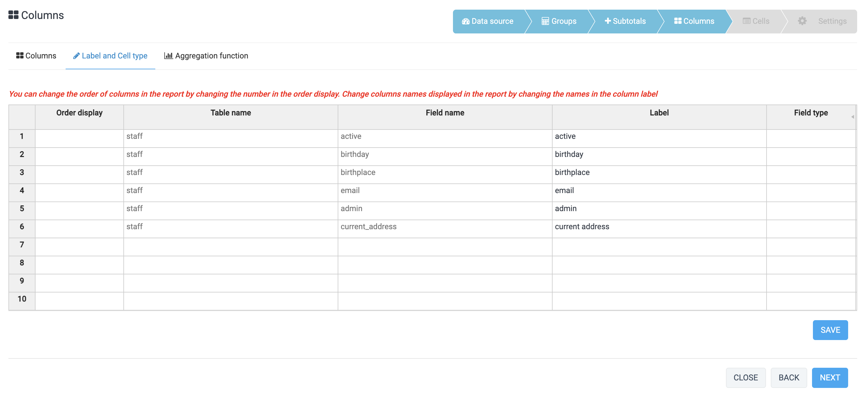Open the Subtotals wizard step
Viewport: 868px width, 406px height.
625,21
